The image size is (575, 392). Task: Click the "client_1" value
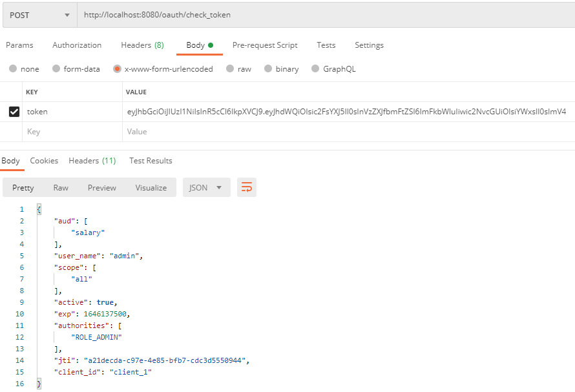click(x=131, y=372)
